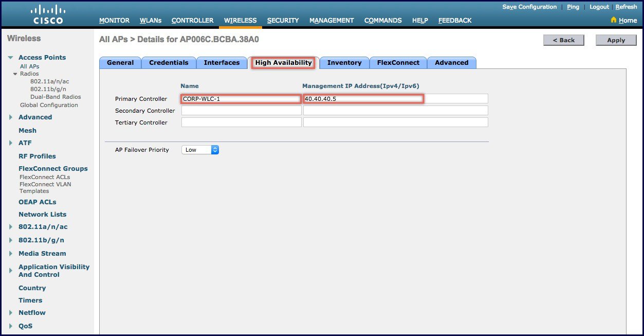Open Dual-Band Radios in sidebar
Viewport: 644px width, 336px height.
point(56,97)
